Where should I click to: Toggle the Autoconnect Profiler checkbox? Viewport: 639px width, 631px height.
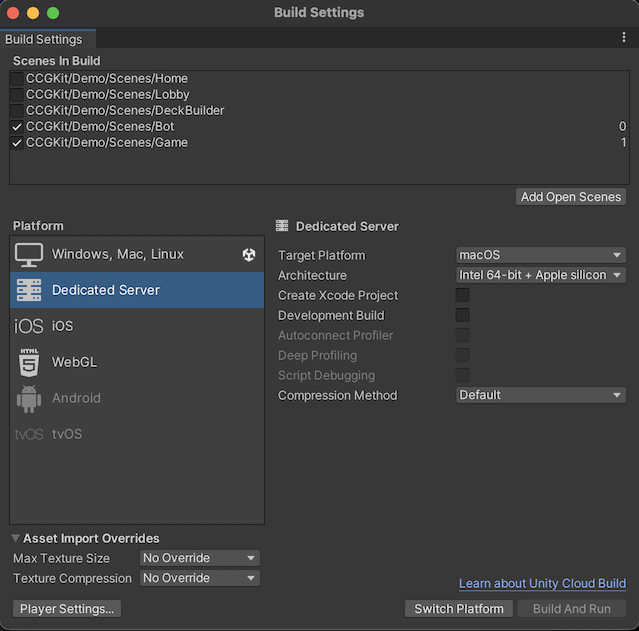[463, 335]
